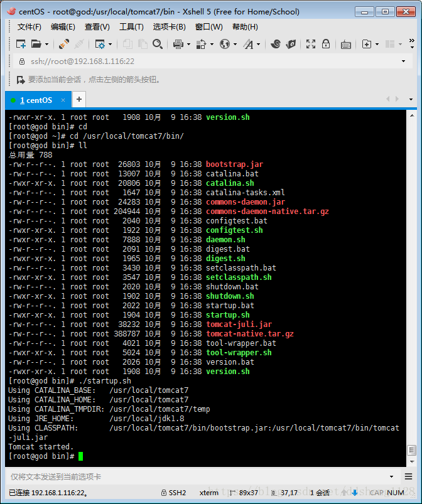Open the 选项卡(B) menu
The image size is (422, 504).
click(169, 27)
